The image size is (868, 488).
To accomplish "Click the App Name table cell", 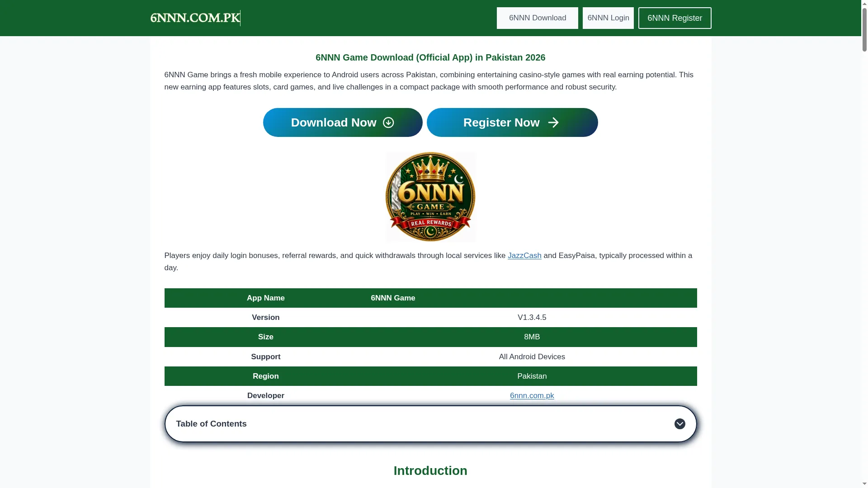I will [x=266, y=298].
